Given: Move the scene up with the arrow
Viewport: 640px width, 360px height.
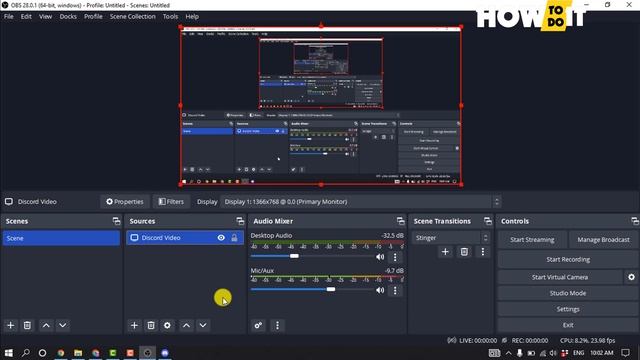Looking at the screenshot, I should (x=46, y=325).
